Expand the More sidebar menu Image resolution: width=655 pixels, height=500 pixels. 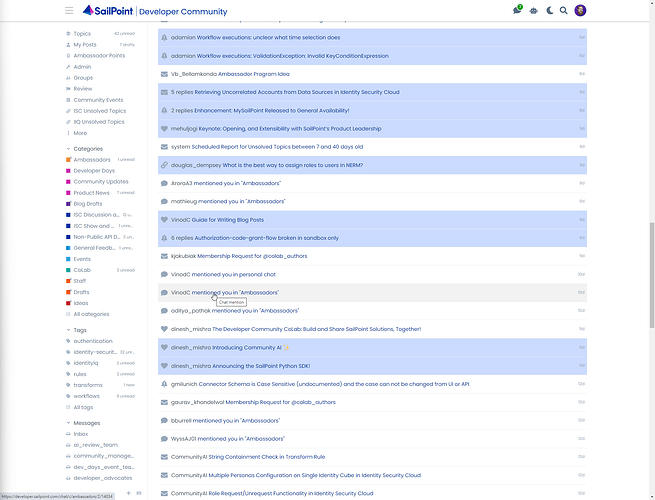coord(80,133)
